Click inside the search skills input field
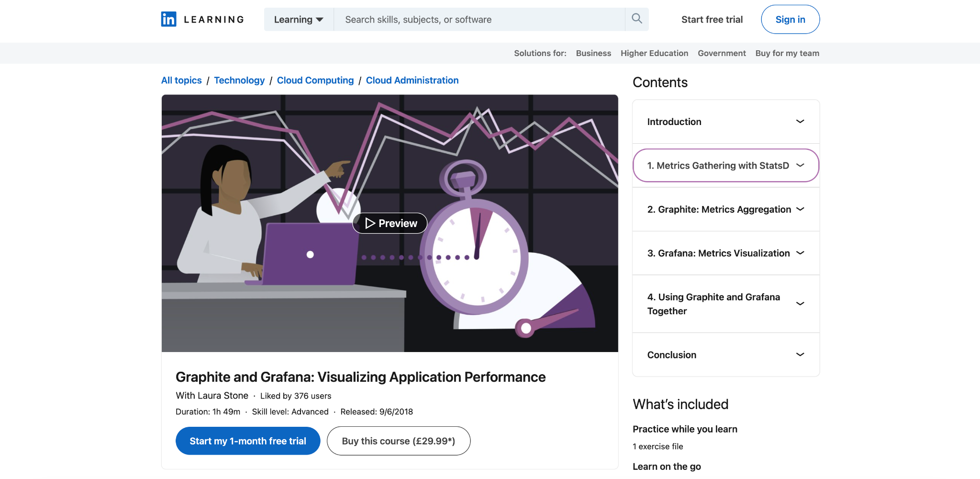980x479 pixels. click(479, 19)
